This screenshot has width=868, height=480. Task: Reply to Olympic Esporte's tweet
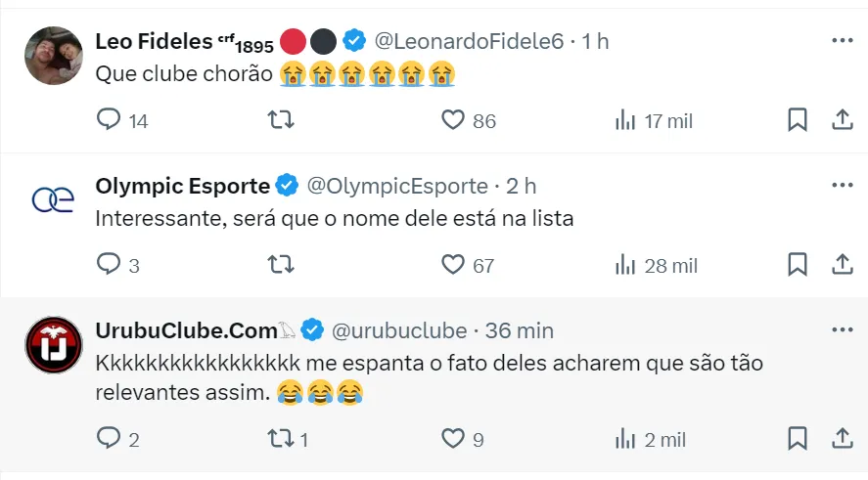click(109, 265)
